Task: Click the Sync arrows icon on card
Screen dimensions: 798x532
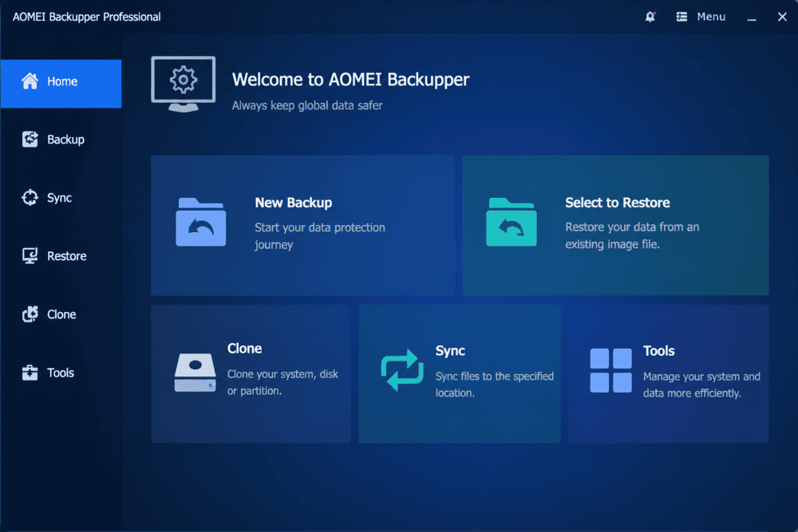Action: pyautogui.click(x=402, y=370)
